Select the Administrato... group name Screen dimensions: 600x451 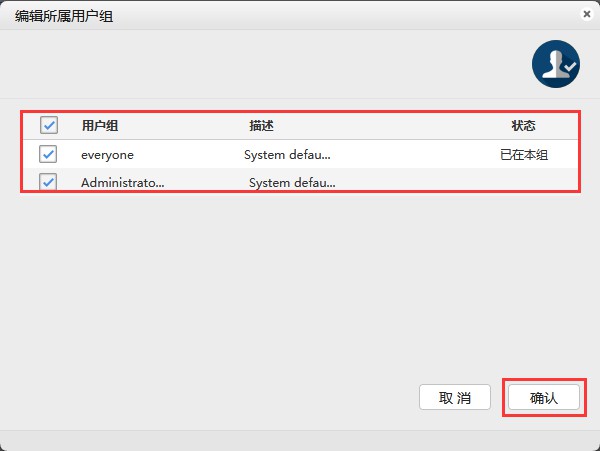(x=122, y=183)
